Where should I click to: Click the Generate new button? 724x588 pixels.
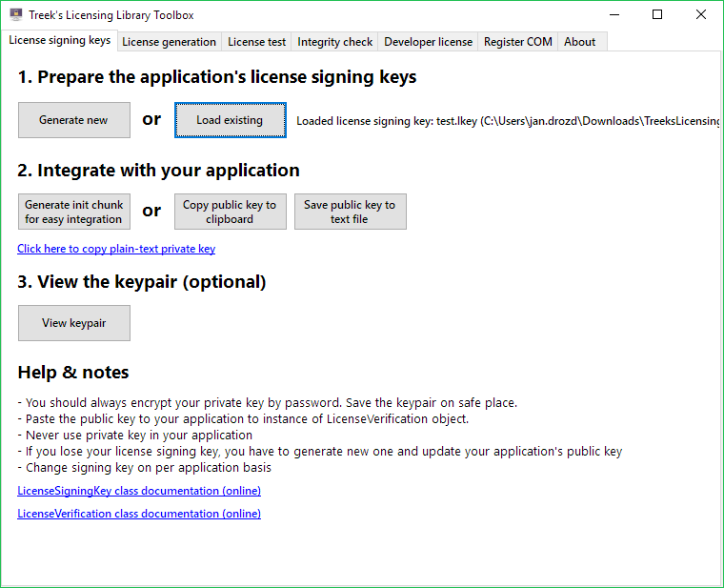tap(74, 120)
